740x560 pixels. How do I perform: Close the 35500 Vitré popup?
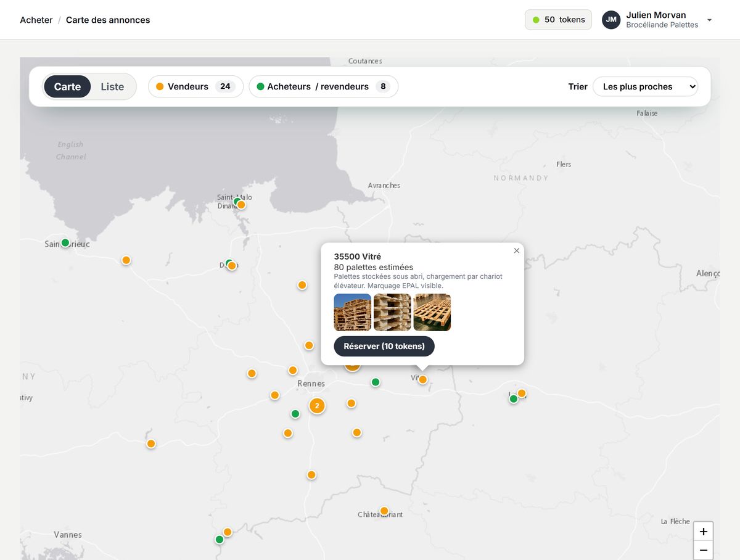click(x=517, y=250)
